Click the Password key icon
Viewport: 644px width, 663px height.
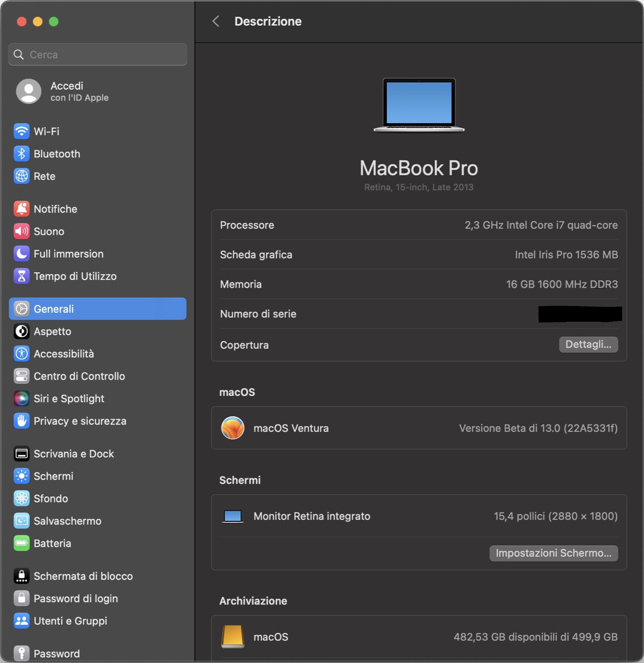point(22,653)
